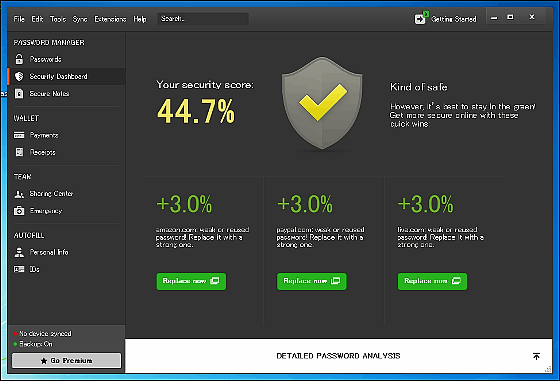Click the paypal.com weak password message

click(320, 237)
